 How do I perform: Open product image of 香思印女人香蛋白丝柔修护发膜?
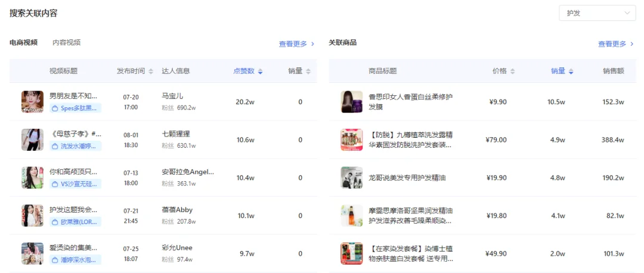tap(352, 102)
